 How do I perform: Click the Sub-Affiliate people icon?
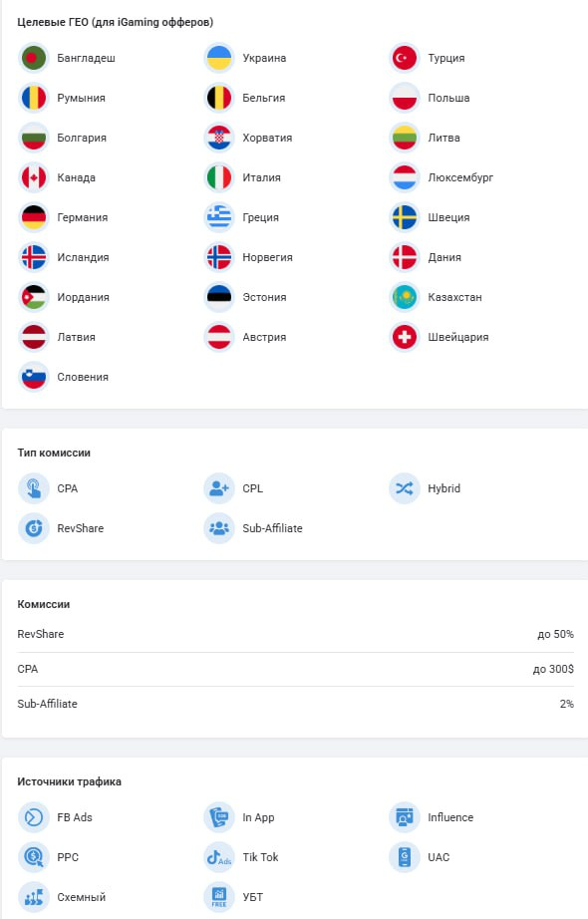coord(219,528)
